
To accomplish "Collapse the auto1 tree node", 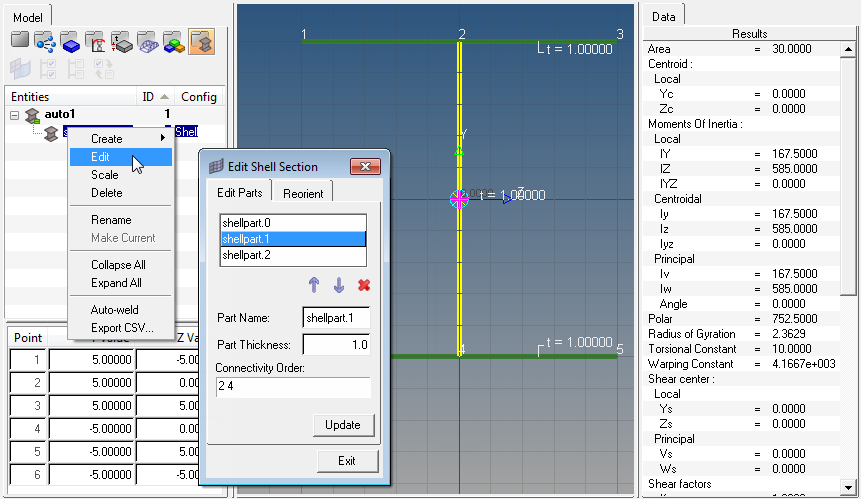I will [x=15, y=115].
